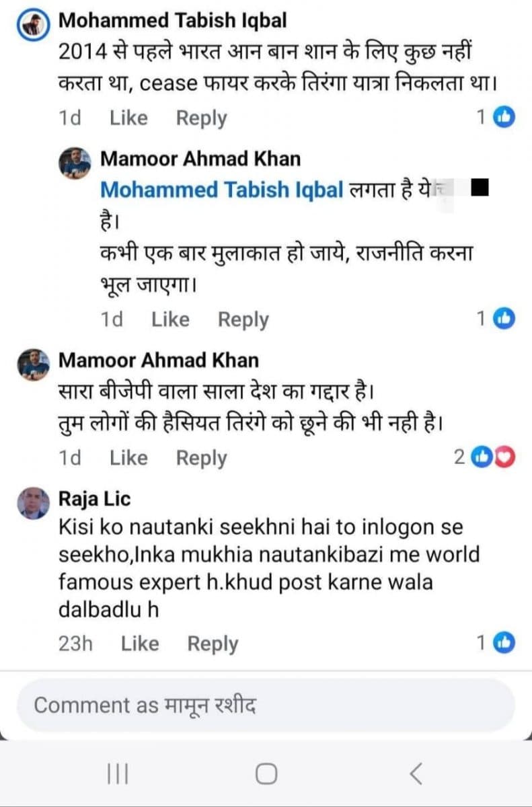
Task: Tap the Android home navigation icon
Action: [266, 774]
